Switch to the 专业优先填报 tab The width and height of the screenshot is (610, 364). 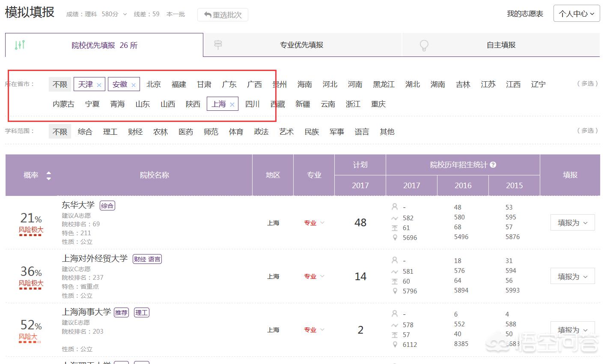pyautogui.click(x=301, y=45)
